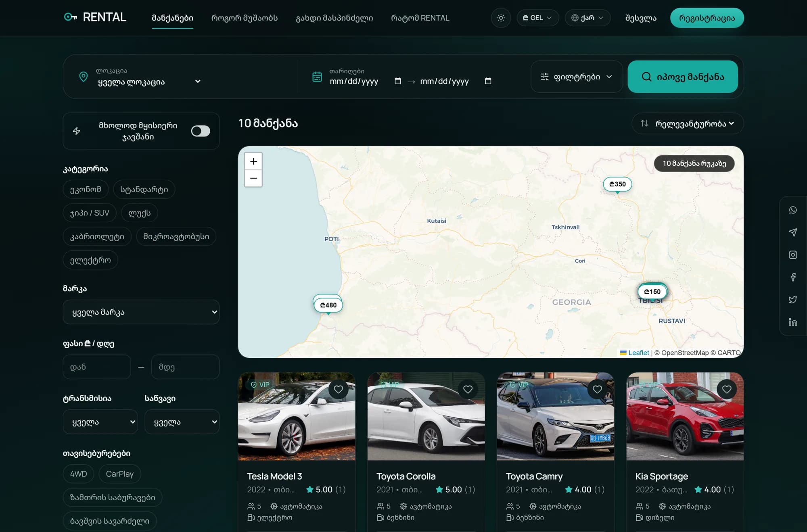
Task: Toggle the ელექტრო category chip
Action: point(90,260)
